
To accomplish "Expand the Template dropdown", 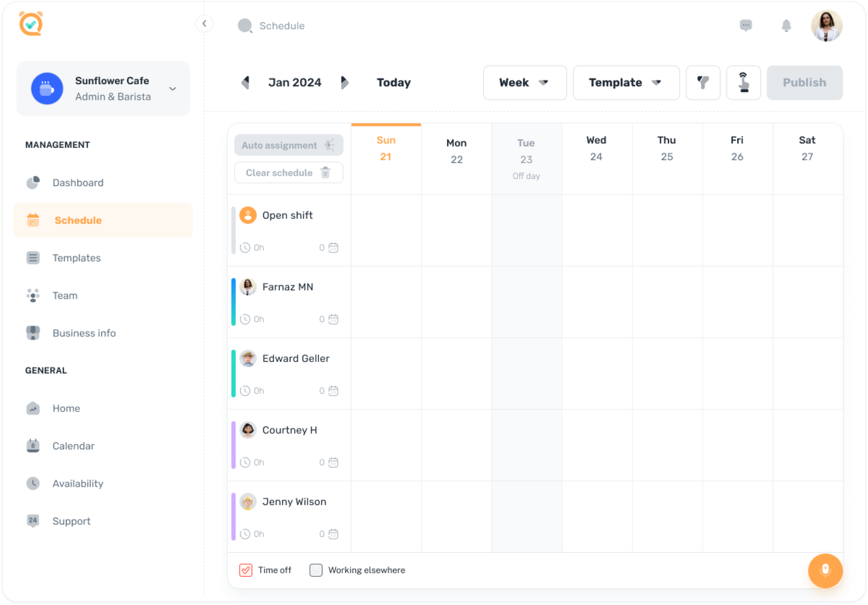I will click(626, 83).
